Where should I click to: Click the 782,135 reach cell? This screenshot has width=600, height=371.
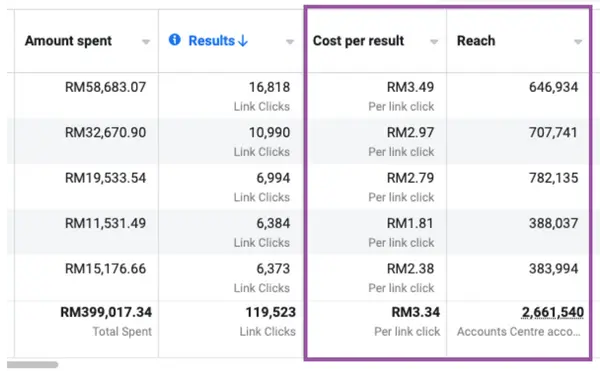(553, 178)
